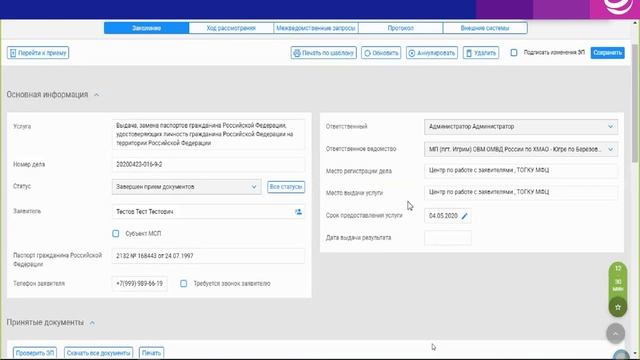Click the passport field 2132 № 168443
The height and width of the screenshot is (360, 640).
[x=208, y=256]
